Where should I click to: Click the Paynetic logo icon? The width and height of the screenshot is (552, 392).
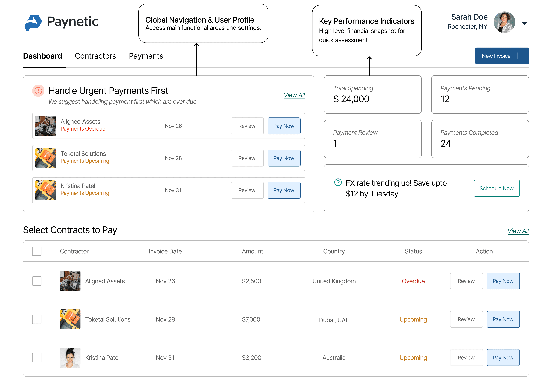(33, 23)
